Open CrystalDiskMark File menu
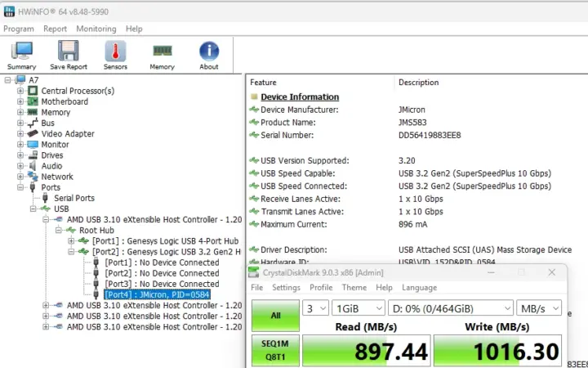Screen dimensions: 588x368 (257, 287)
